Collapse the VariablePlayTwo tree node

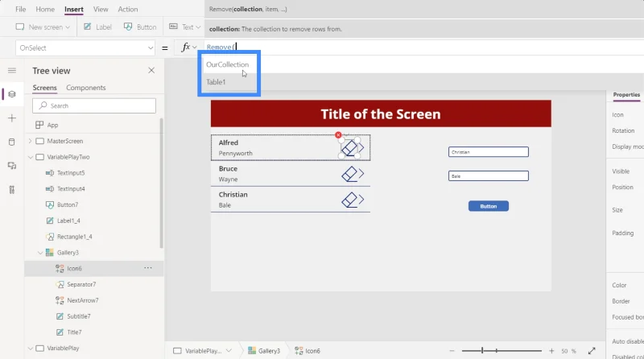pos(30,157)
